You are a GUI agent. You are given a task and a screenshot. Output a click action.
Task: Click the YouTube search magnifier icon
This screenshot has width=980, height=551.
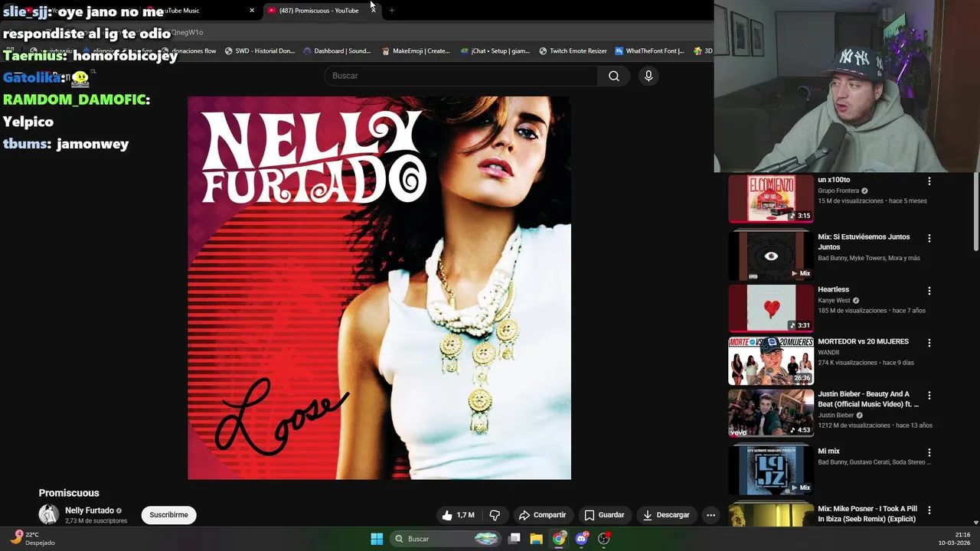[614, 76]
